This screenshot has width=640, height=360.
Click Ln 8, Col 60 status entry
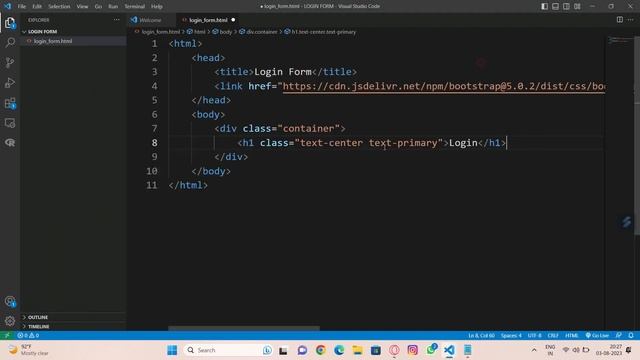[x=482, y=335]
